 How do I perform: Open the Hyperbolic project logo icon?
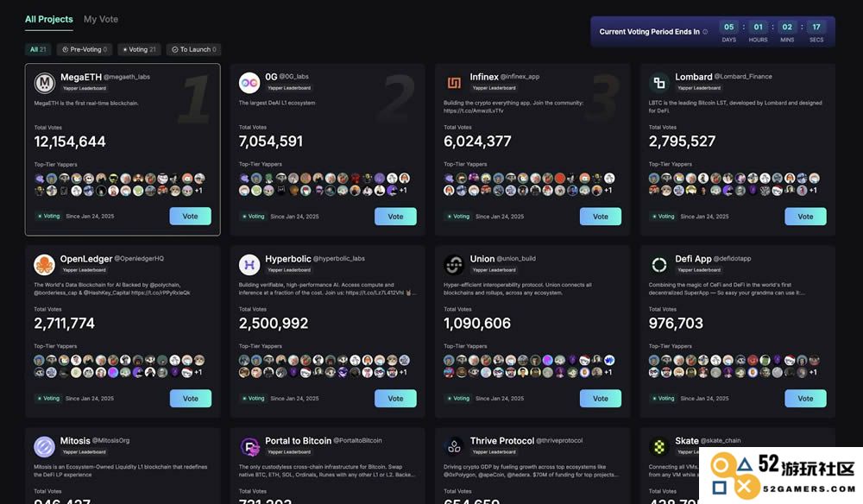[x=249, y=265]
